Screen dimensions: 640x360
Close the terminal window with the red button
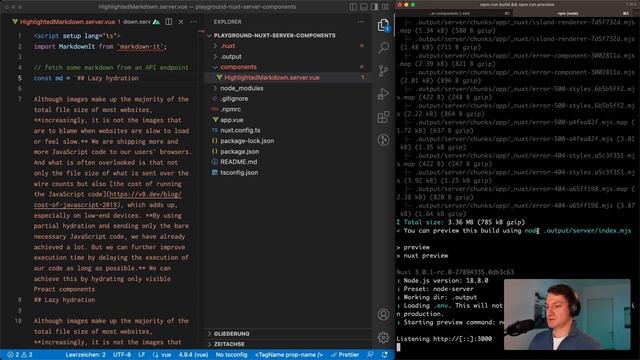pos(400,5)
